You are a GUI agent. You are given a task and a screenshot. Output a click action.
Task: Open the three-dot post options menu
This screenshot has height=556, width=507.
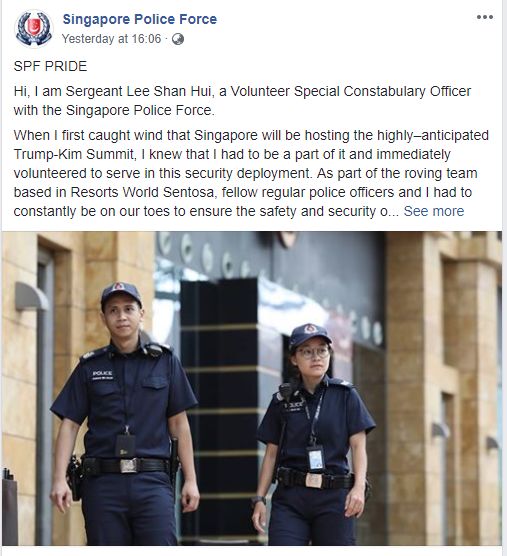(x=485, y=17)
